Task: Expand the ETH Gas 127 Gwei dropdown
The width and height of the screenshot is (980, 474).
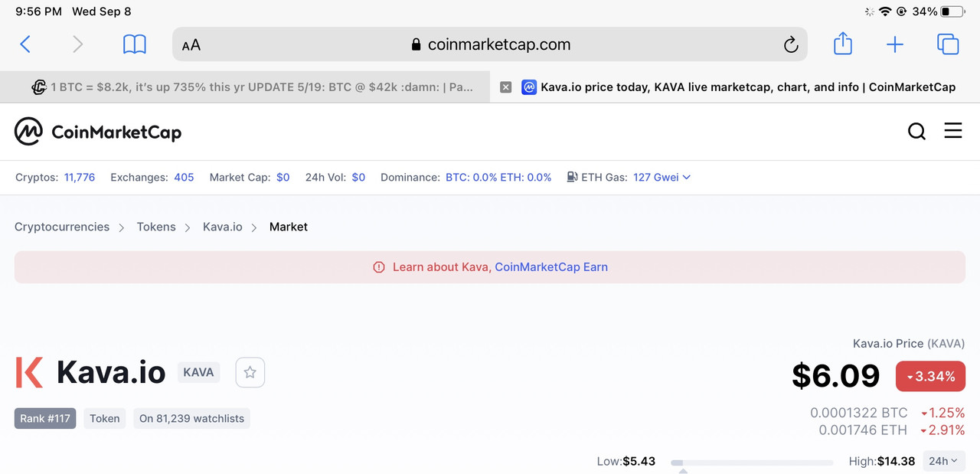Action: coord(661,177)
